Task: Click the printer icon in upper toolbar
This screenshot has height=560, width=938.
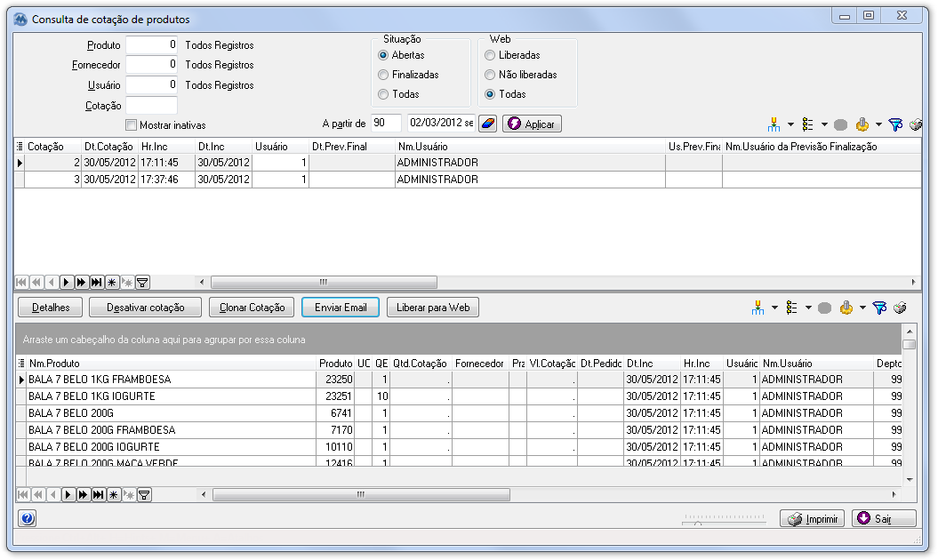Action: coord(915,124)
